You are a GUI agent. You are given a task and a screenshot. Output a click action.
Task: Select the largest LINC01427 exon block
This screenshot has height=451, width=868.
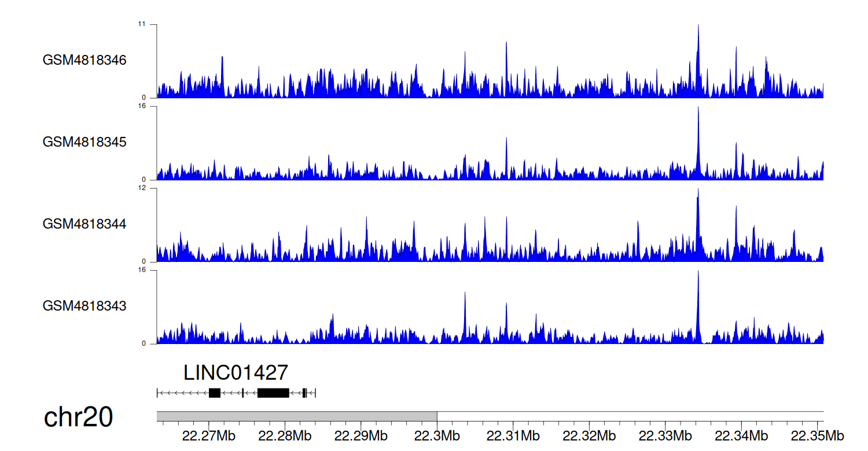click(273, 393)
